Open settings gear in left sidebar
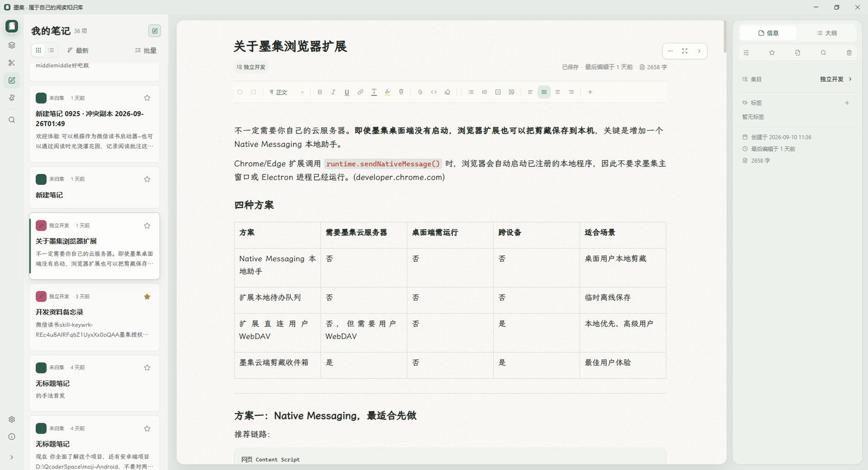The height and width of the screenshot is (470, 868). point(11,420)
